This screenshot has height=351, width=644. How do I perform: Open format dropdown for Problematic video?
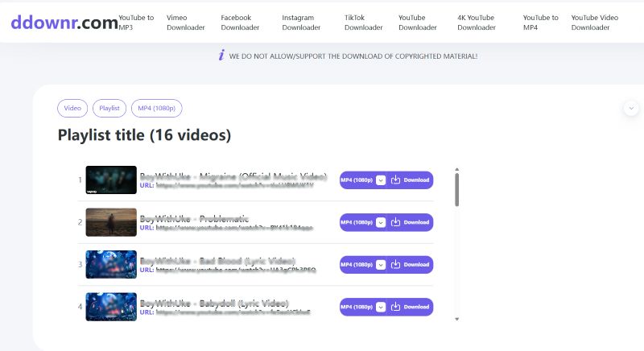[381, 222]
